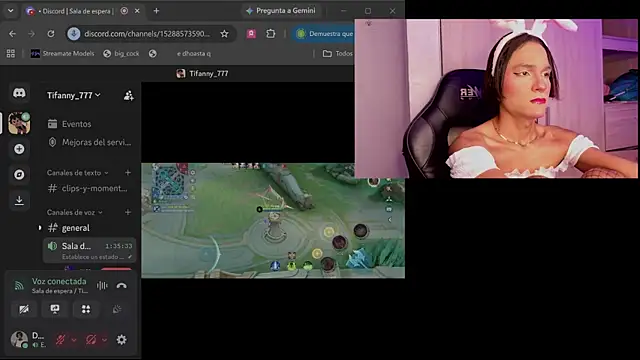
Task: Open Discover servers compass icon
Action: coord(19,175)
